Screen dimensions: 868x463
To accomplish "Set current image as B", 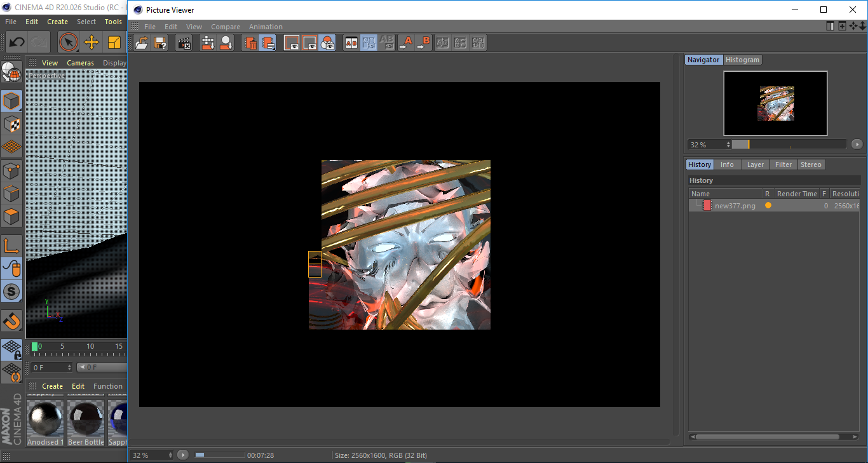I will (x=423, y=43).
